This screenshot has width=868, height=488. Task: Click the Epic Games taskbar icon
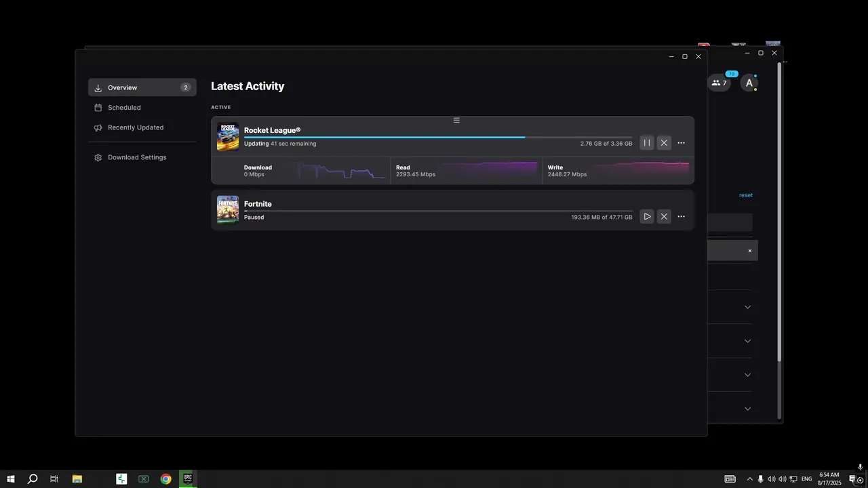coord(188,479)
